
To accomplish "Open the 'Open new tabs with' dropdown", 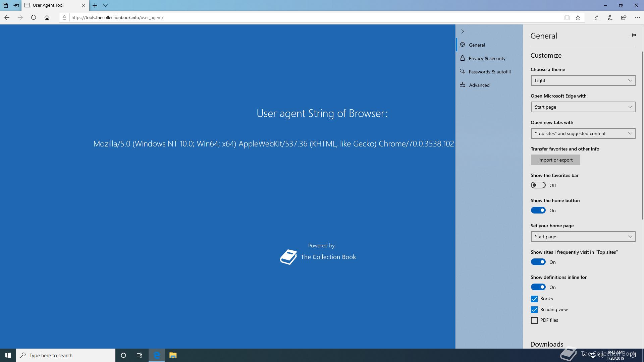I will pos(583,133).
